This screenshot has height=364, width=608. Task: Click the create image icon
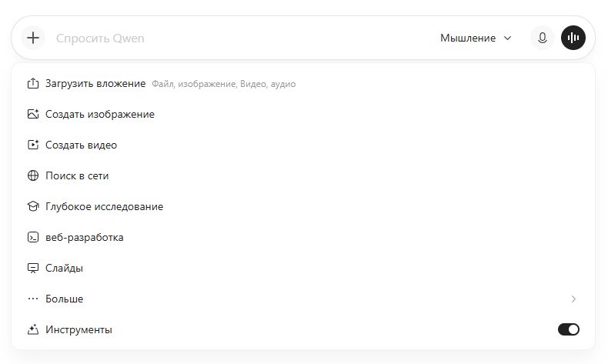click(x=33, y=114)
